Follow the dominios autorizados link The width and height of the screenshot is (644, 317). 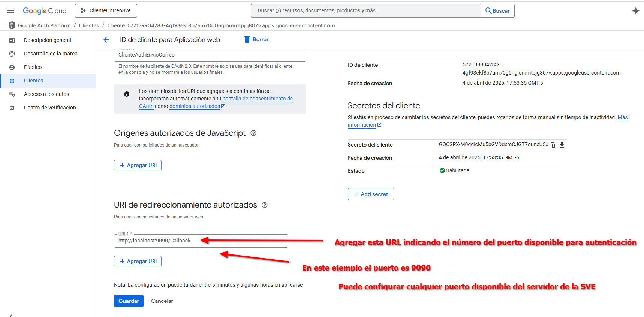tap(195, 106)
